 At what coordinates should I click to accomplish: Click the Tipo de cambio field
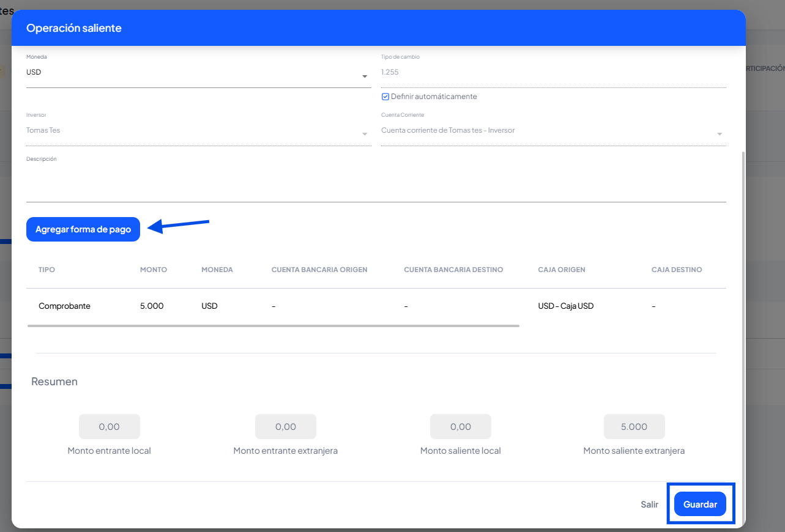point(552,72)
